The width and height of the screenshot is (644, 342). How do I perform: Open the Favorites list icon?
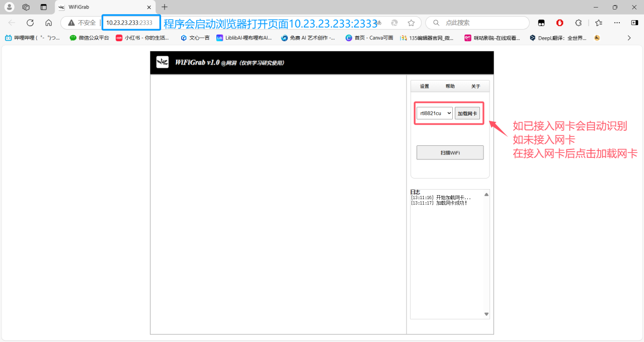[x=598, y=23]
